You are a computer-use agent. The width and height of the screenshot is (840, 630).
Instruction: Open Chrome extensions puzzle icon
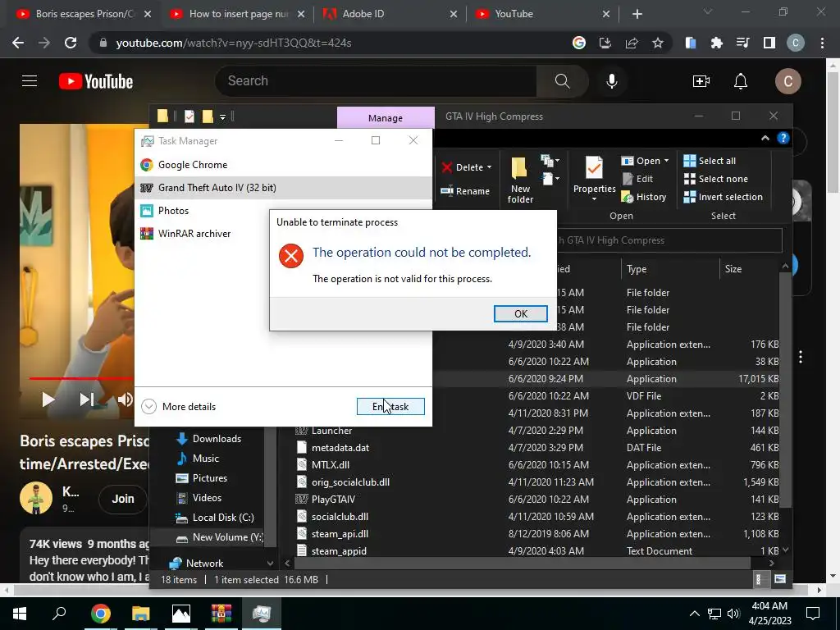click(716, 43)
